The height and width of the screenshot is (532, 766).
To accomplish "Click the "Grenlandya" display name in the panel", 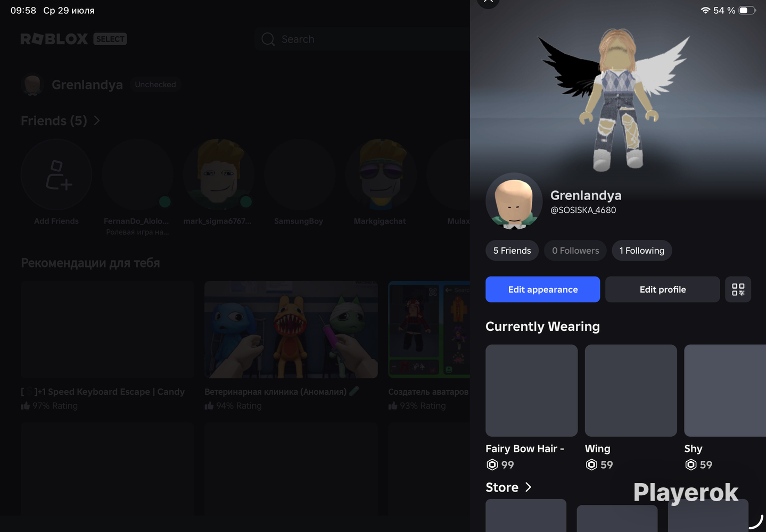I will pyautogui.click(x=586, y=195).
